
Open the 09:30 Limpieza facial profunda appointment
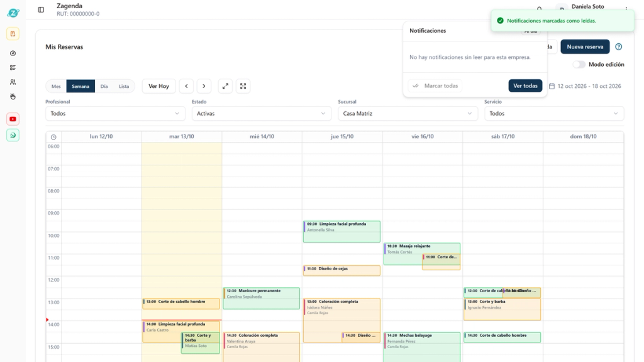[341, 231]
